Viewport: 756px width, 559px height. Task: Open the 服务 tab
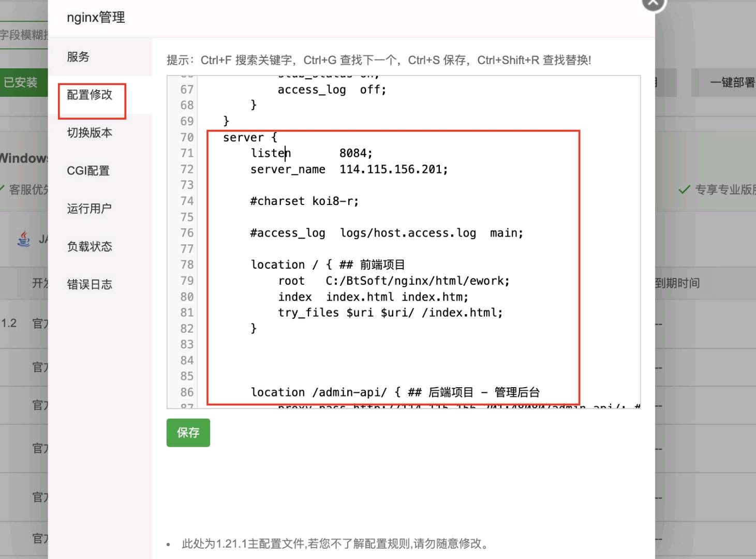tap(78, 57)
